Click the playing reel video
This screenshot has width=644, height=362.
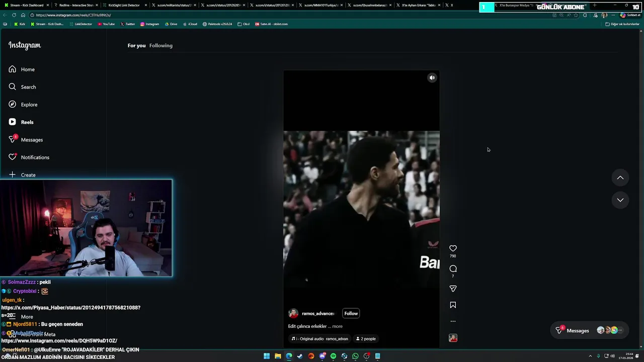tap(361, 209)
